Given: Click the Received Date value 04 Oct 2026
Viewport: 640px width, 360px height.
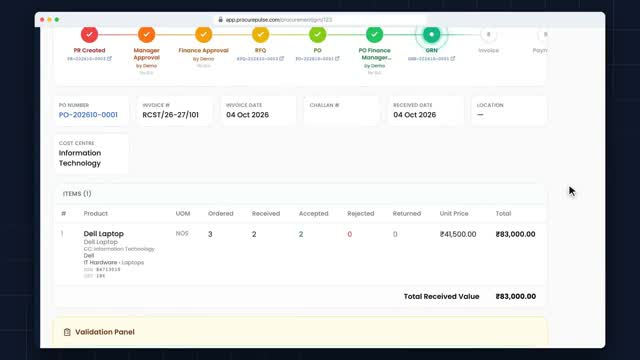Looking at the screenshot, I should pyautogui.click(x=415, y=115).
